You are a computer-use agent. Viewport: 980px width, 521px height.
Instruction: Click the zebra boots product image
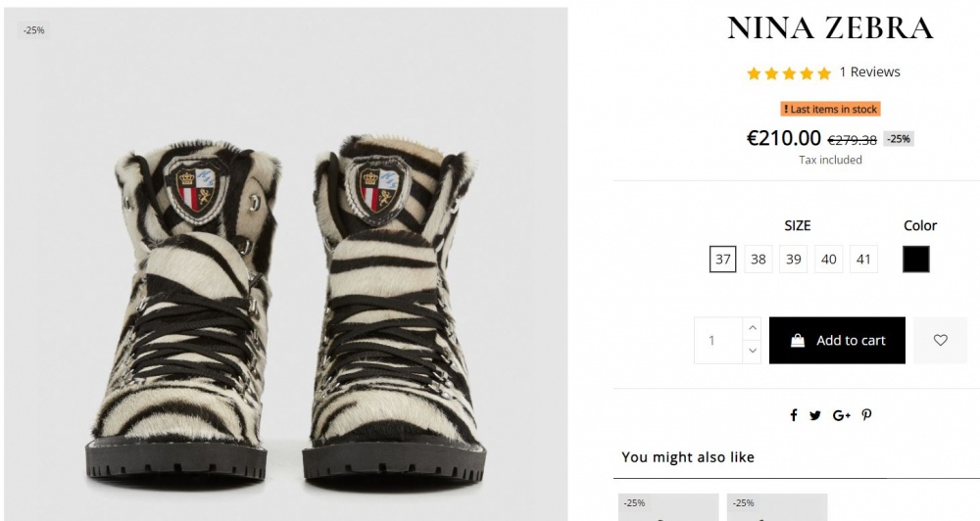tap(286, 294)
